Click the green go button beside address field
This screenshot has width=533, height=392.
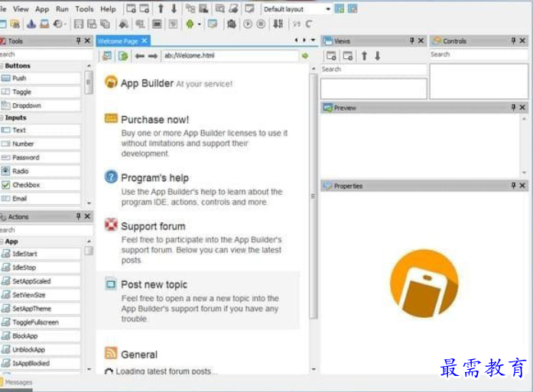click(x=305, y=55)
